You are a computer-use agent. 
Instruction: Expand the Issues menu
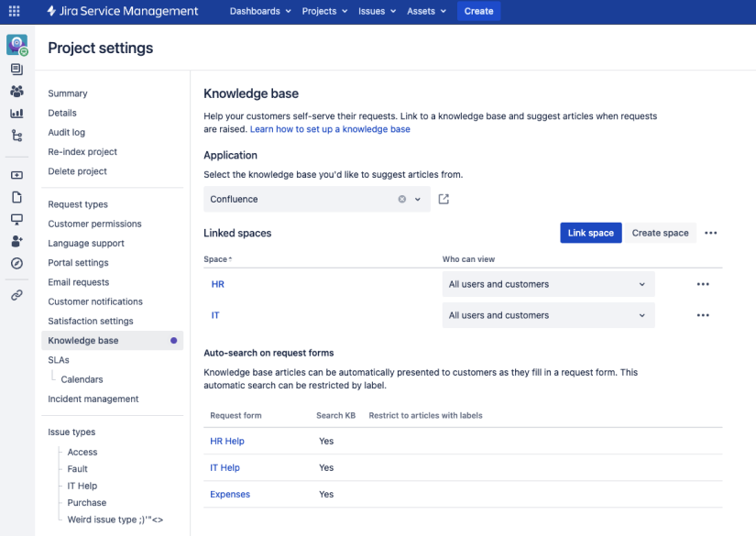tap(377, 11)
